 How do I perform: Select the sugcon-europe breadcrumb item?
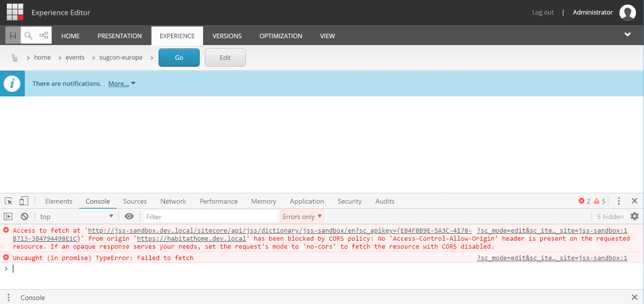tap(121, 58)
